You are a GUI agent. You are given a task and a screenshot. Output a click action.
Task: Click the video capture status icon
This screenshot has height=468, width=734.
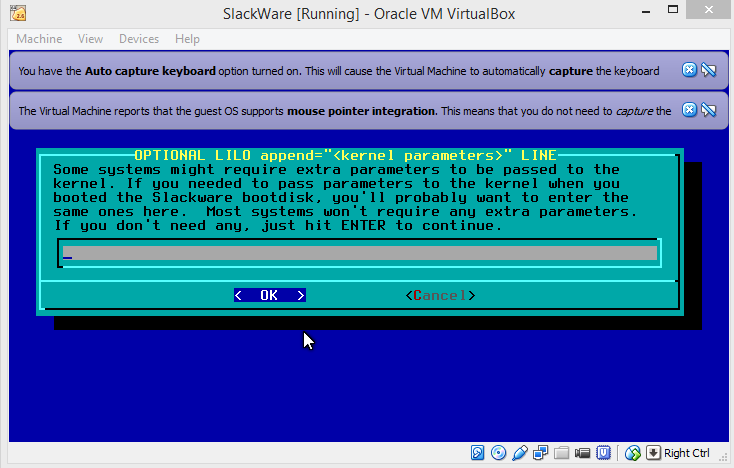pyautogui.click(x=582, y=453)
